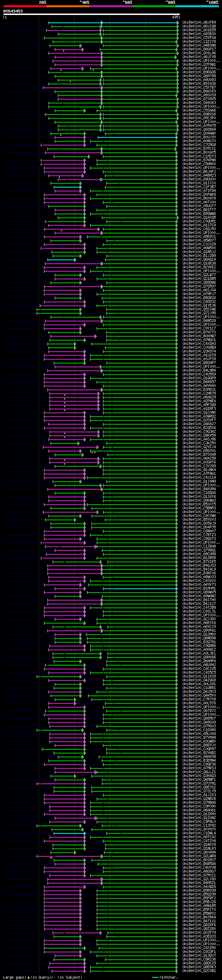Click the cyan ~100% identity legend segment
Screen dimensions: 222x980
197,6
